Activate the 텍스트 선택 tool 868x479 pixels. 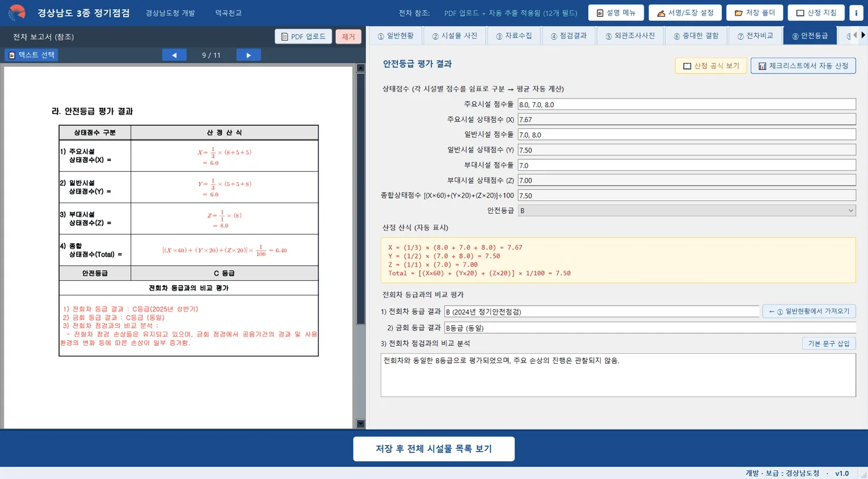32,55
